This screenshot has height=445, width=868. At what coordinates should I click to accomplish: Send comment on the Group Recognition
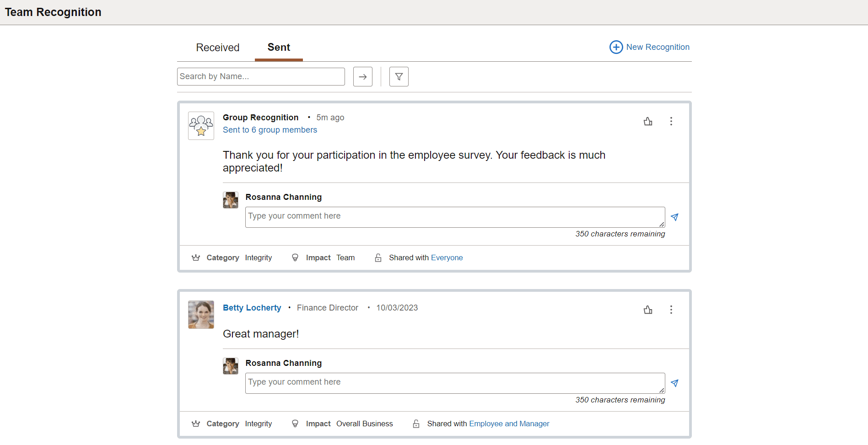pos(674,217)
